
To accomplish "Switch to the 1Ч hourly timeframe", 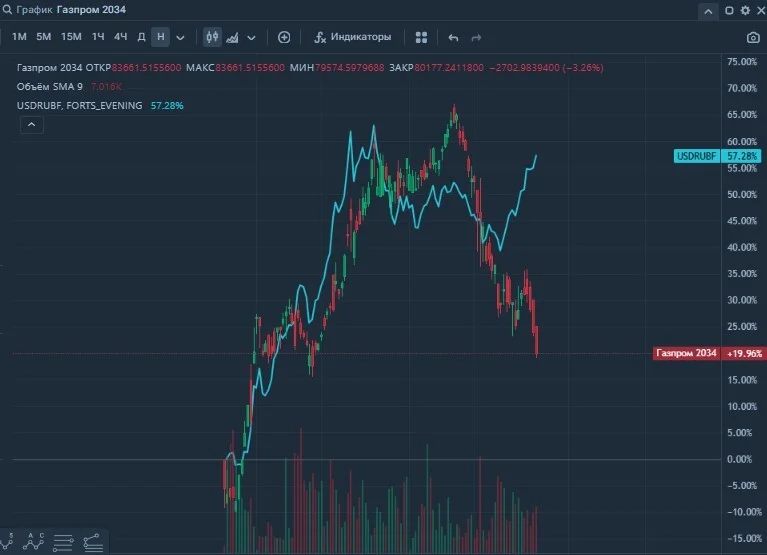I will 98,37.
